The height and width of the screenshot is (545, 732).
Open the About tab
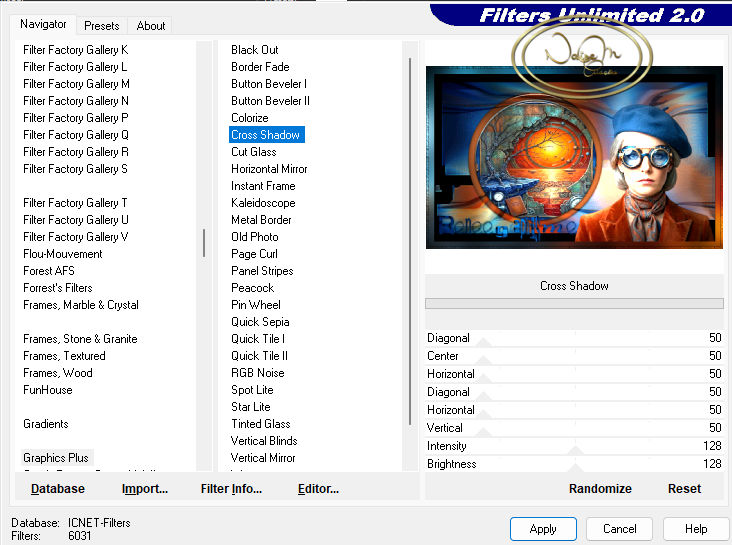click(x=150, y=26)
